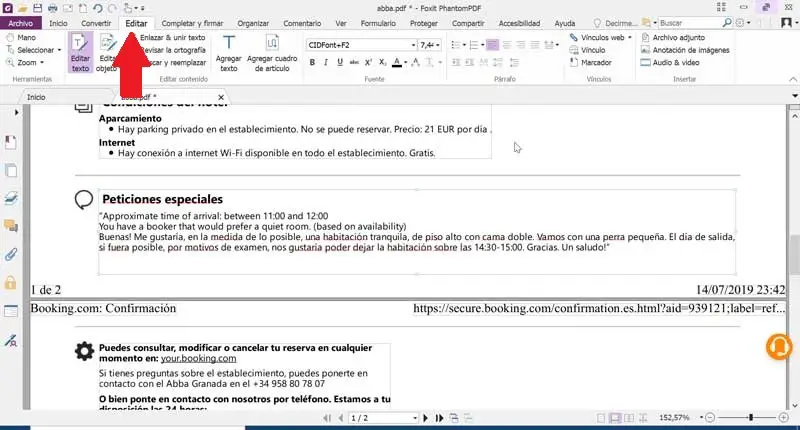This screenshot has width=800, height=430.
Task: Switch to the Convertir tab
Action: click(96, 23)
